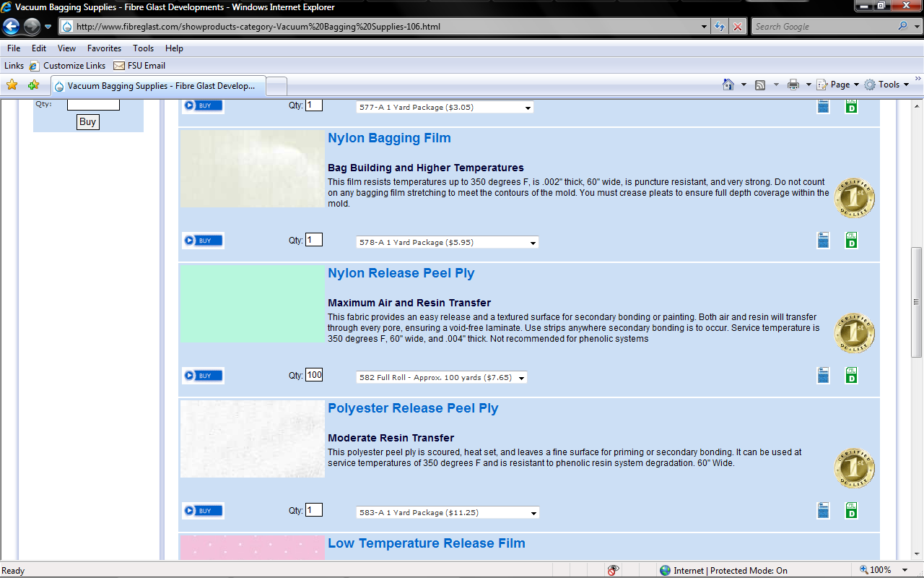Click certified quality seal beside Nylon Release Peel Ply
Image resolution: width=924 pixels, height=578 pixels.
pos(855,333)
